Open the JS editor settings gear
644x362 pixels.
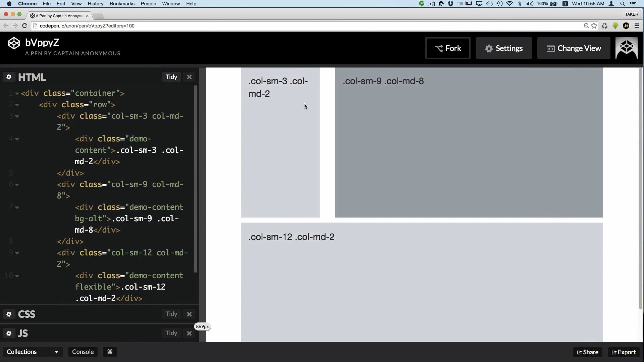9,333
